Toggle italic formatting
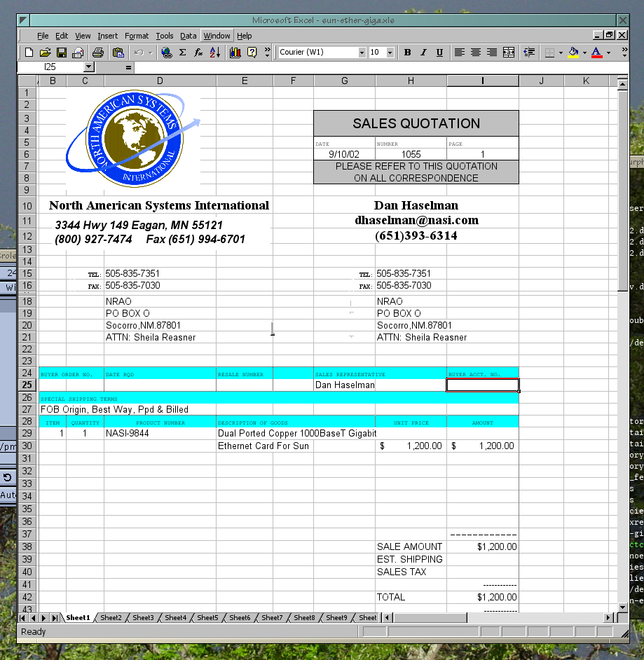Screen dimensions: 644x660 tap(423, 52)
